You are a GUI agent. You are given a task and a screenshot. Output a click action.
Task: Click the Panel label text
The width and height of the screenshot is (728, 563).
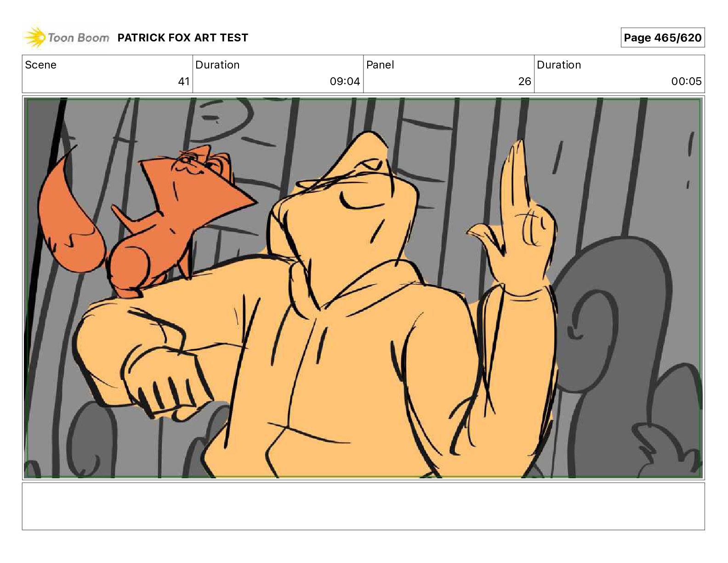tap(380, 65)
